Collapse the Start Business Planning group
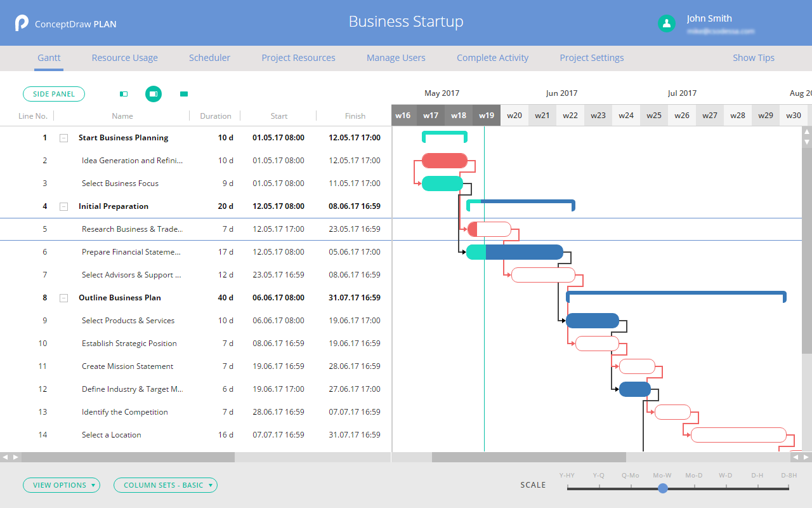The width and height of the screenshot is (812, 508). click(x=63, y=138)
